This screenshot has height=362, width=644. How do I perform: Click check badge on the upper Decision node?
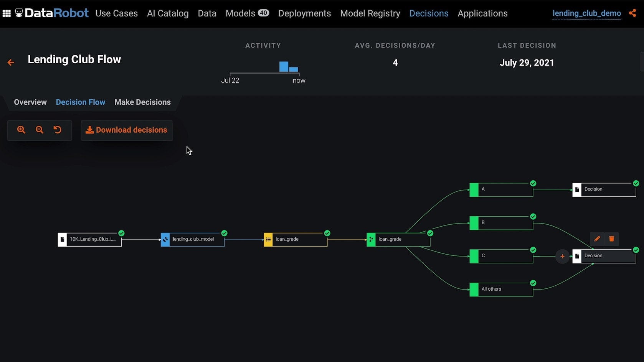click(636, 183)
